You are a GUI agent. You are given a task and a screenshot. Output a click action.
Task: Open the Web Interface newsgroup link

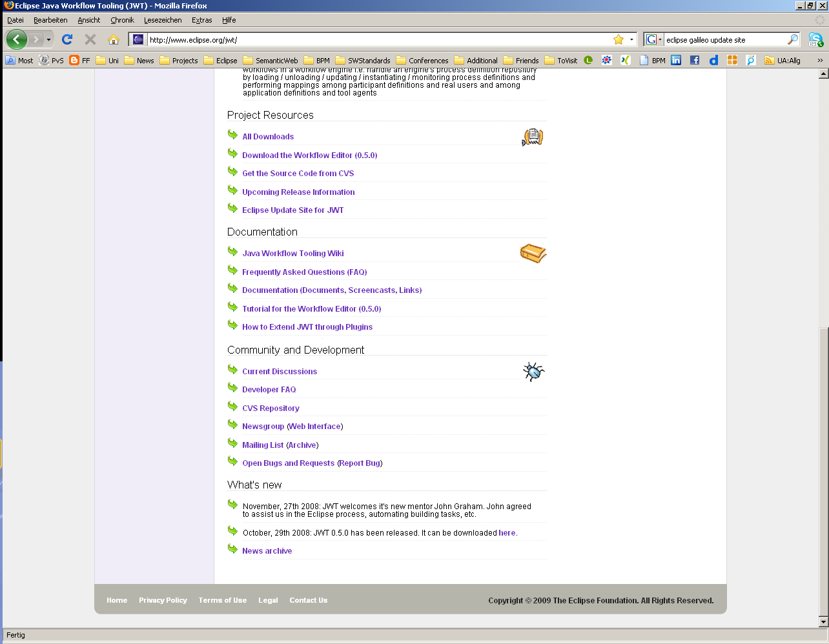(315, 427)
